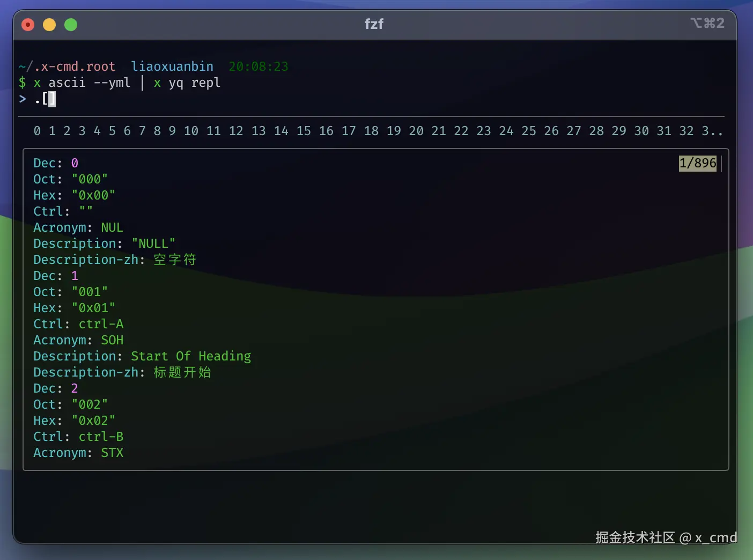Click the piped command x yq repl
753x560 pixels.
click(x=187, y=83)
